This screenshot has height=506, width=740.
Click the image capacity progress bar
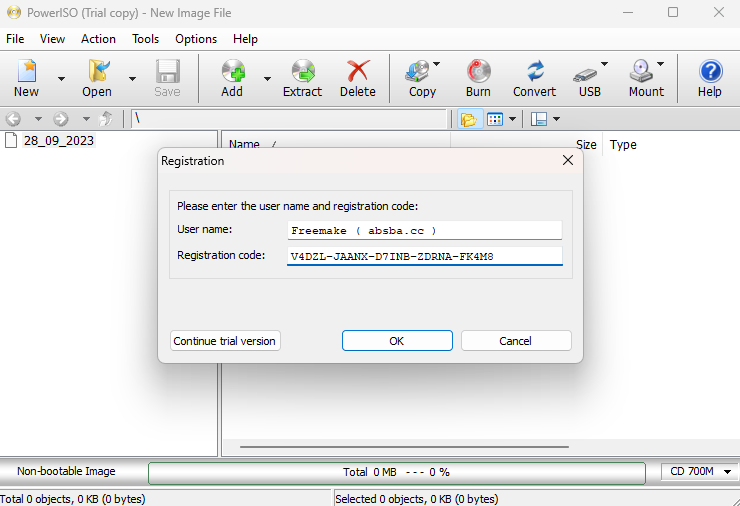tap(397, 472)
